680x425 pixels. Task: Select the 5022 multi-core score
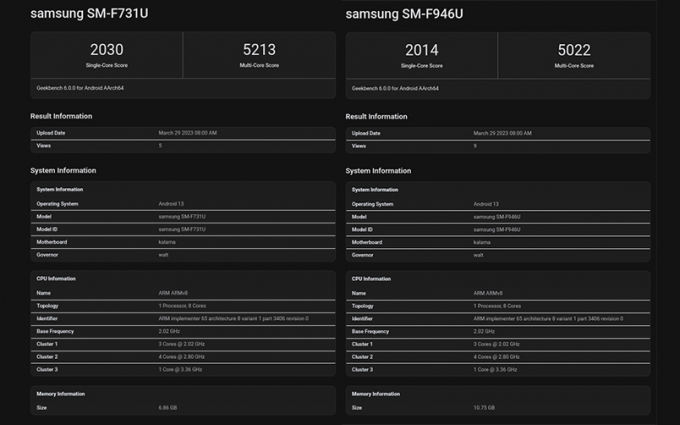[574, 50]
